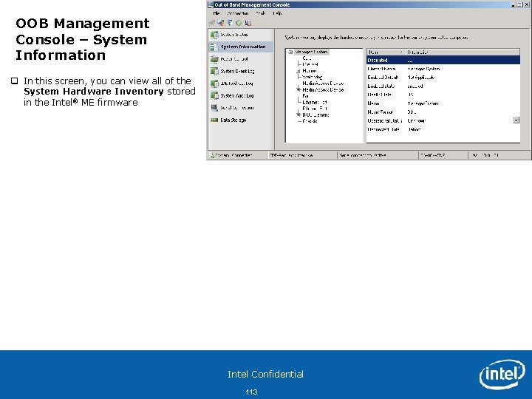Click the Out of Band Management Console title bar

(360, 4)
